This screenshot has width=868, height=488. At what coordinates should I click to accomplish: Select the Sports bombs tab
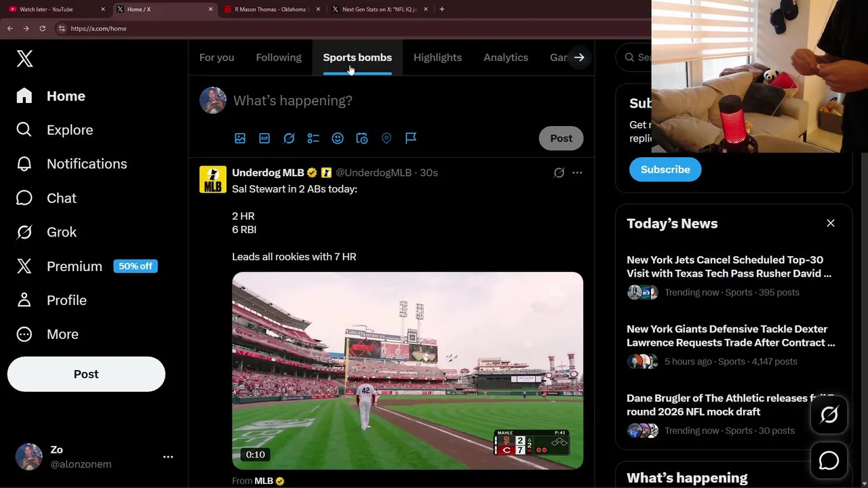coord(357,58)
